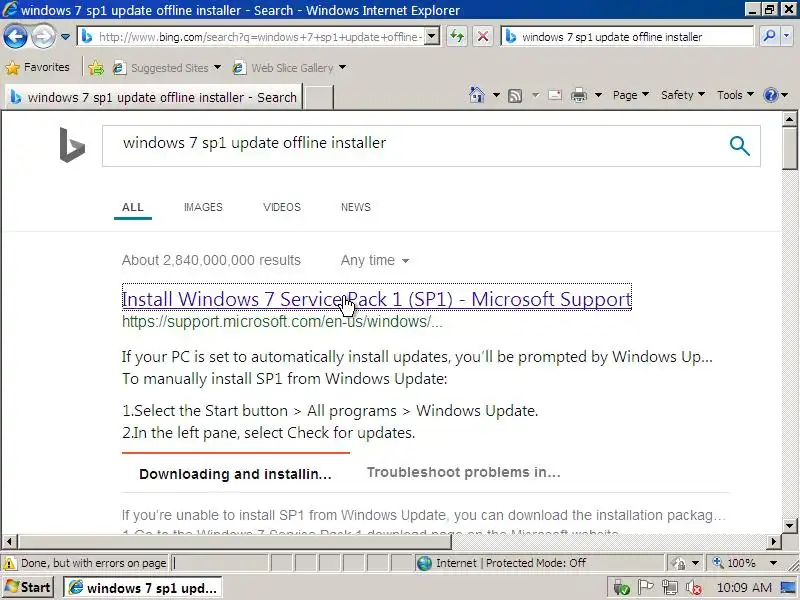This screenshot has height=600, width=800.
Task: Go back with the Back arrow button
Action: tap(15, 37)
